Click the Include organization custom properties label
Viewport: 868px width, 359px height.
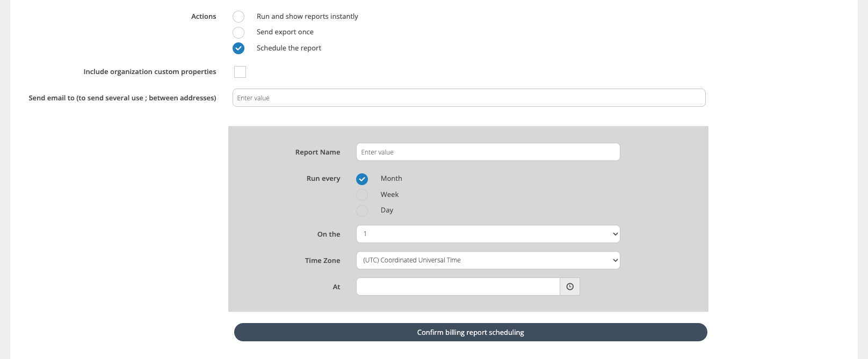[149, 72]
